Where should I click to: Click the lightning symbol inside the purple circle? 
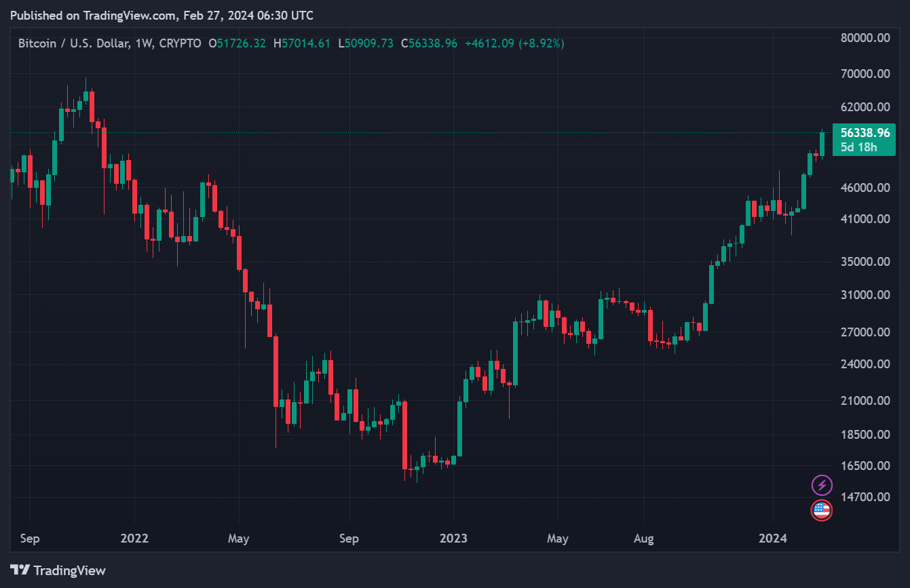click(x=821, y=484)
